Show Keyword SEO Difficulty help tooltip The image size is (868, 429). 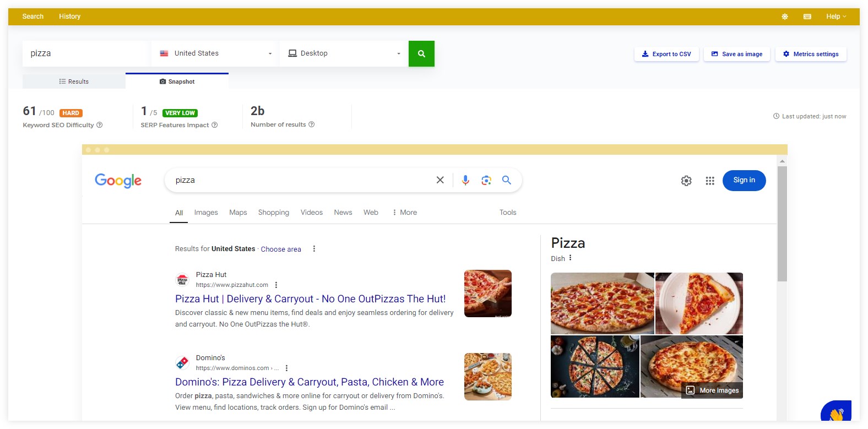point(100,125)
